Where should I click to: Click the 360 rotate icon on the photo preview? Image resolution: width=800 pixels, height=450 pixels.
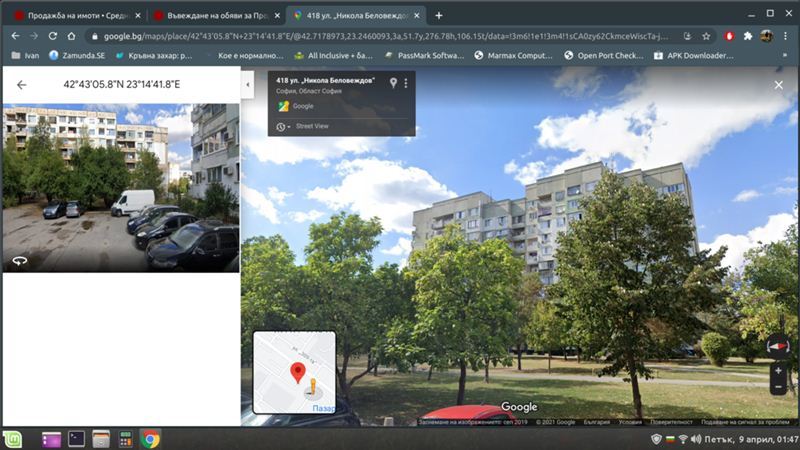pos(19,260)
